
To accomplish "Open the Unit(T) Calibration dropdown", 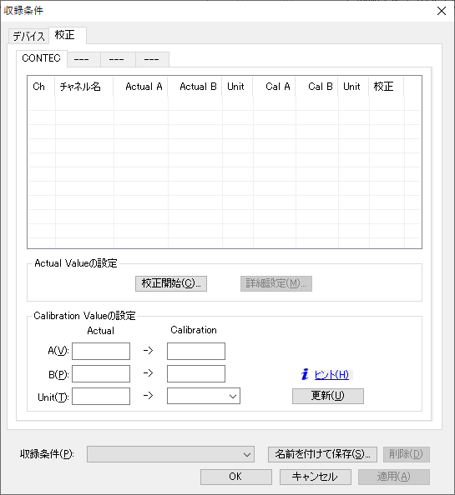I will point(204,396).
